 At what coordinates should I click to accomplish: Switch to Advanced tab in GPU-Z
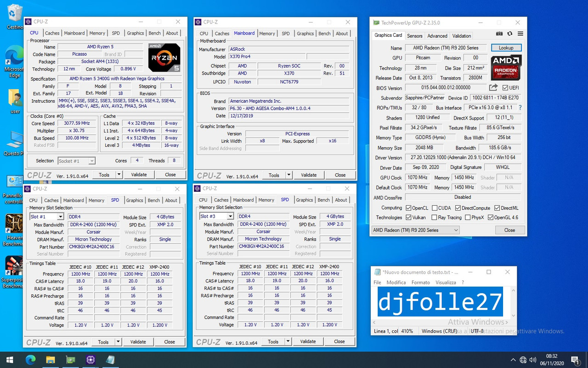tap(437, 36)
